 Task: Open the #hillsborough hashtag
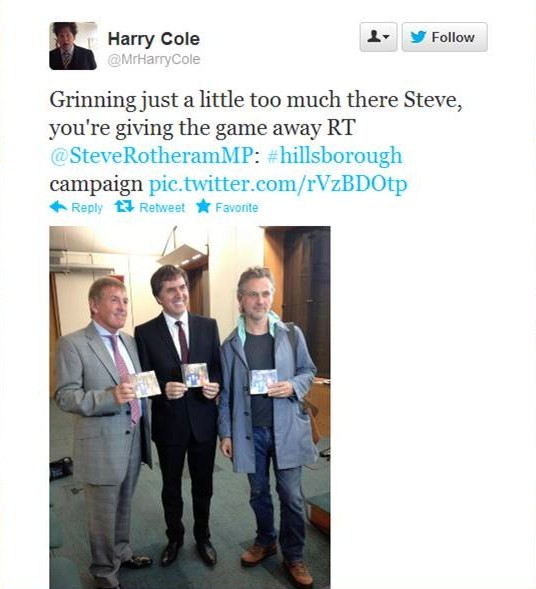[334, 156]
